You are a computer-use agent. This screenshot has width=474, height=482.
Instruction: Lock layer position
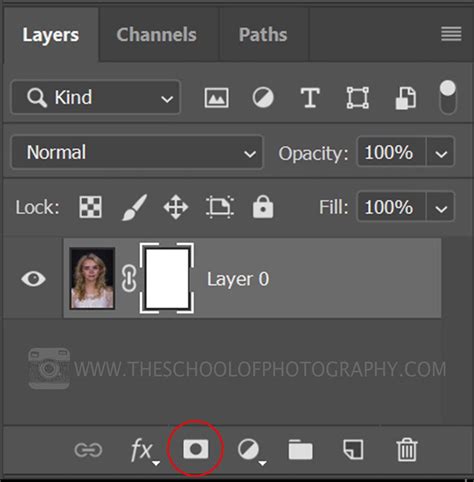click(176, 207)
